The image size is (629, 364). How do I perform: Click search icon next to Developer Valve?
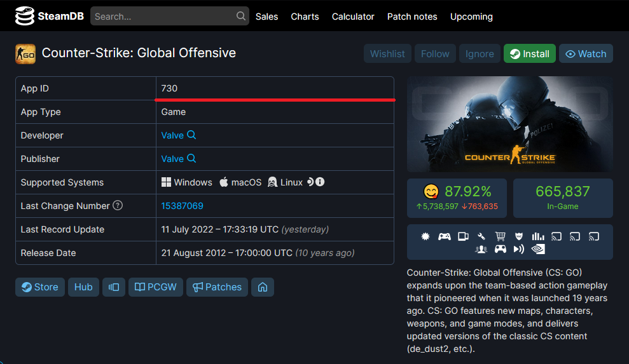point(191,135)
